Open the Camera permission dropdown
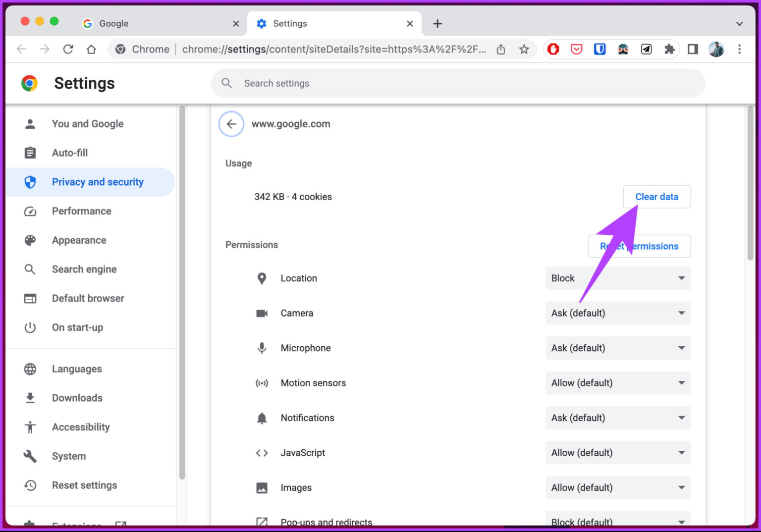Image resolution: width=761 pixels, height=532 pixels. tap(617, 313)
